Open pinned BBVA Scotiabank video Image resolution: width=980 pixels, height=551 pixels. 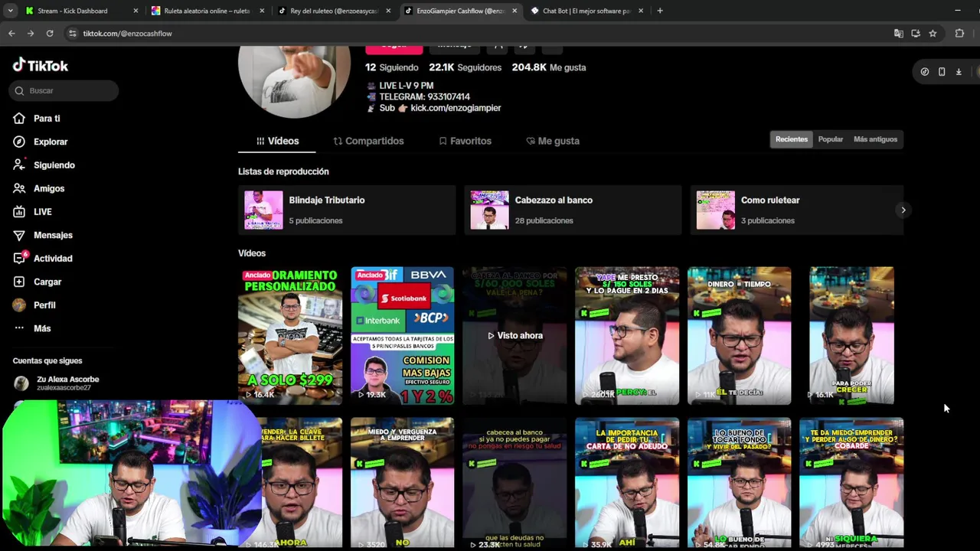[402, 335]
